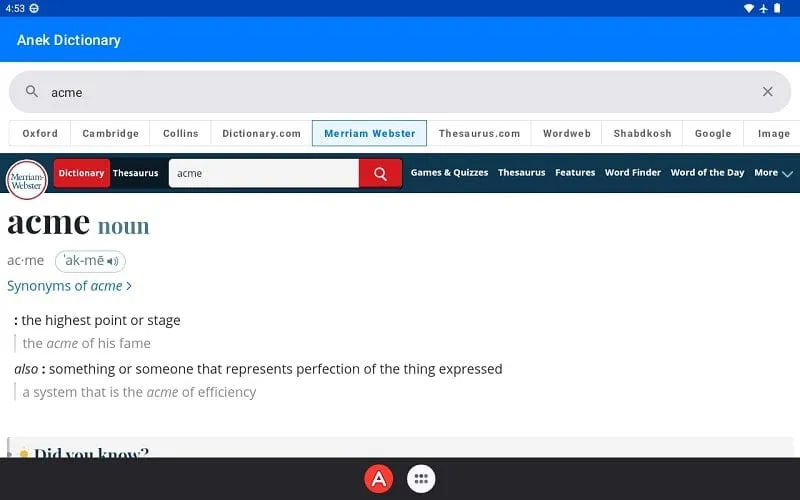Click the red Merriam-Webster search button
Viewport: 800px width, 500px height.
[x=380, y=173]
